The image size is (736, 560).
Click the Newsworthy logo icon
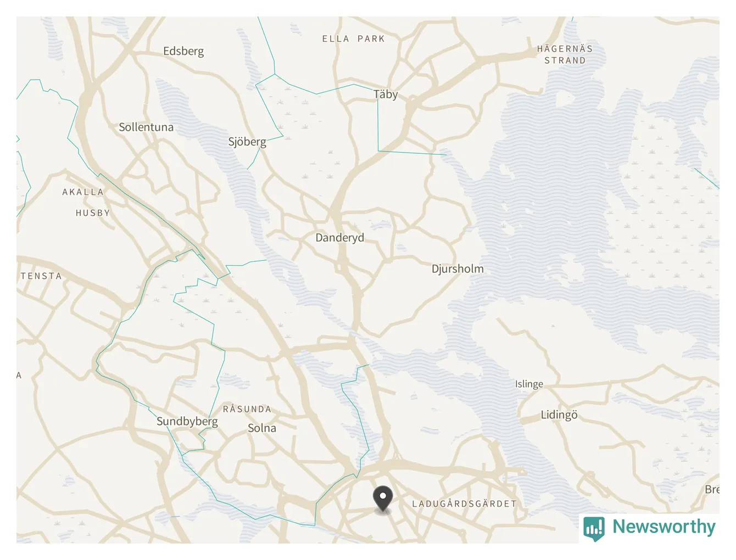[x=594, y=528]
